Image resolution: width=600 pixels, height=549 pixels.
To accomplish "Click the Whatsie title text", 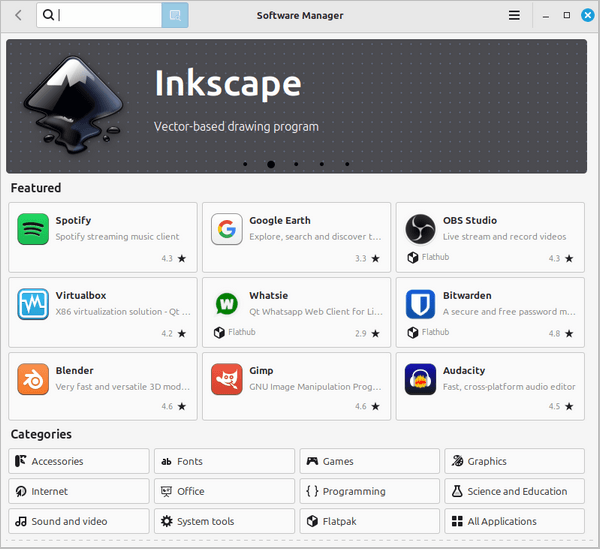I will [269, 295].
